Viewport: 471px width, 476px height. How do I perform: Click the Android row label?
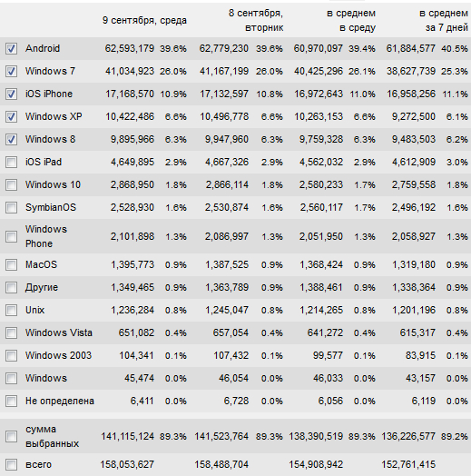(43, 48)
